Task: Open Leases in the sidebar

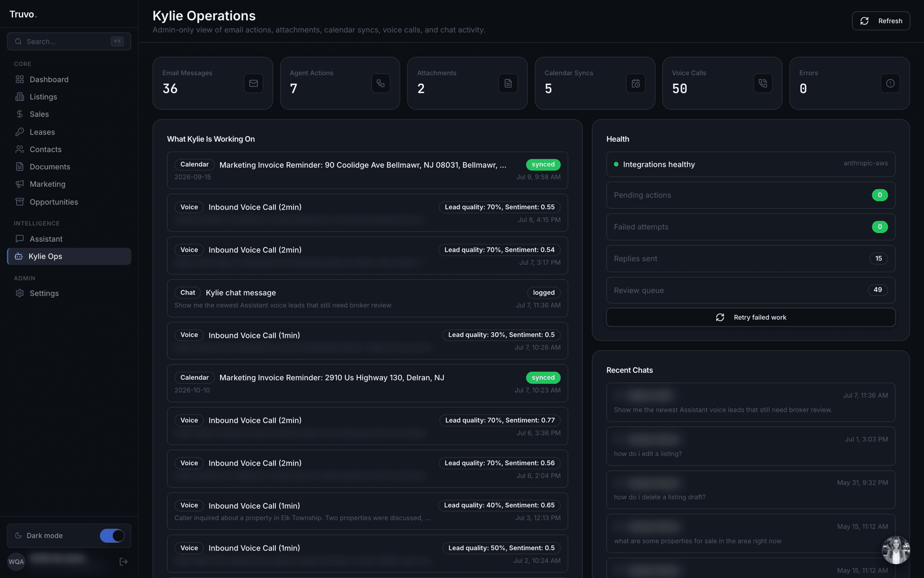Action: click(69, 132)
